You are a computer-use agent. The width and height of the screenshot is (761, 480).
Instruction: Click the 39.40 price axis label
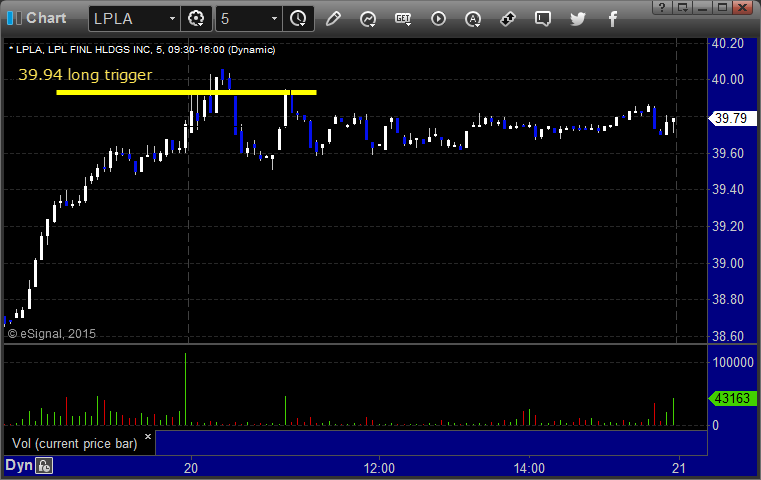click(728, 189)
